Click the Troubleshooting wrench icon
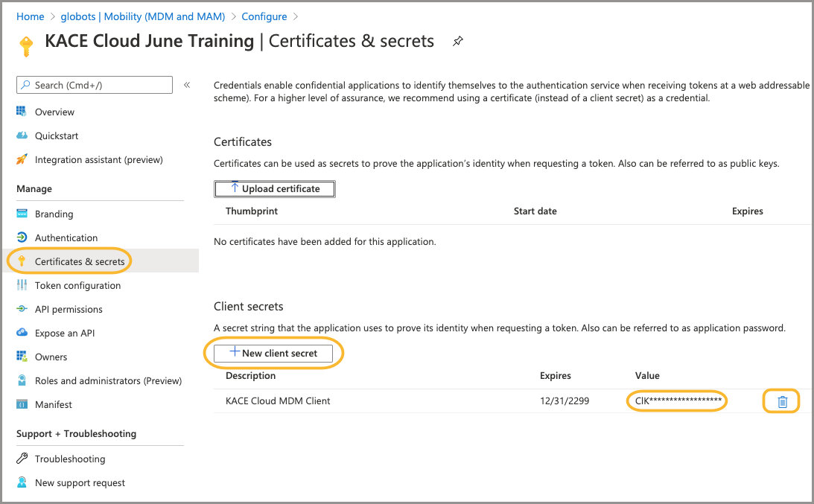 click(x=22, y=459)
